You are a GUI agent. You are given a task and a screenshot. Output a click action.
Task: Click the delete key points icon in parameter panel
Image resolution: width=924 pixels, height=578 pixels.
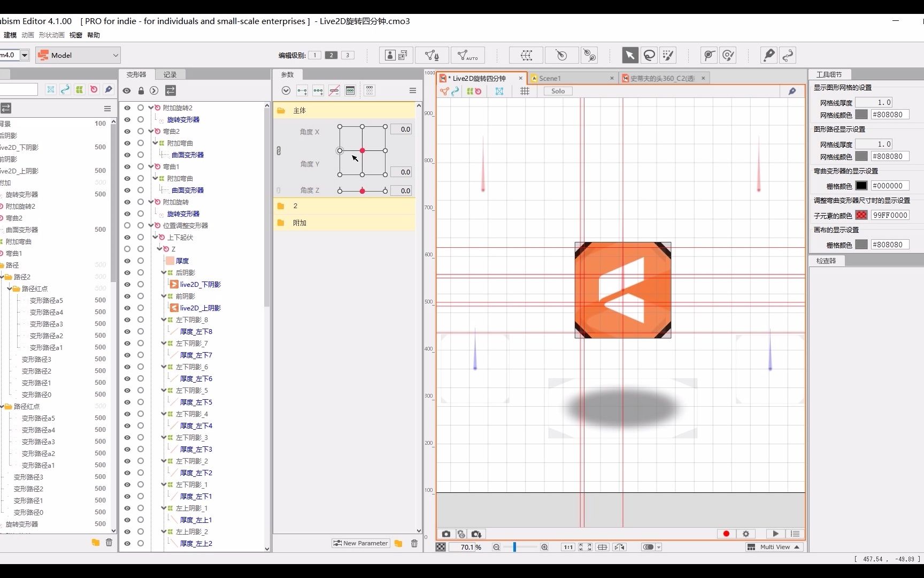[x=334, y=91]
